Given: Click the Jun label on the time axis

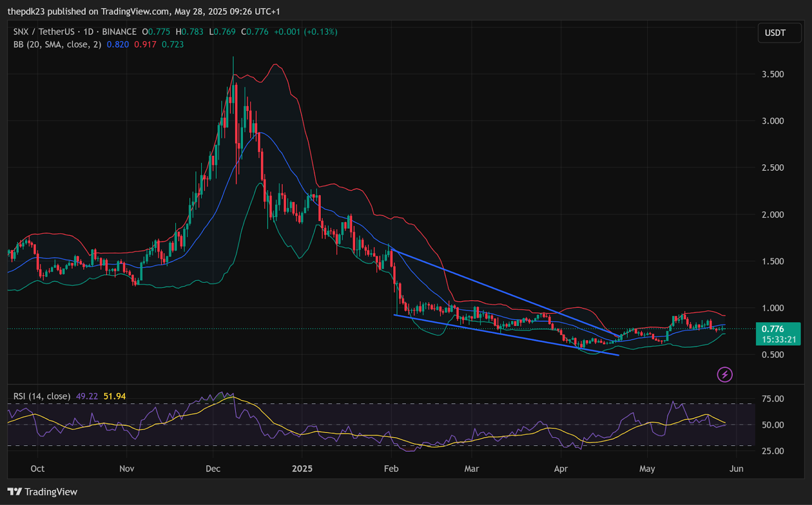Looking at the screenshot, I should pyautogui.click(x=736, y=468).
